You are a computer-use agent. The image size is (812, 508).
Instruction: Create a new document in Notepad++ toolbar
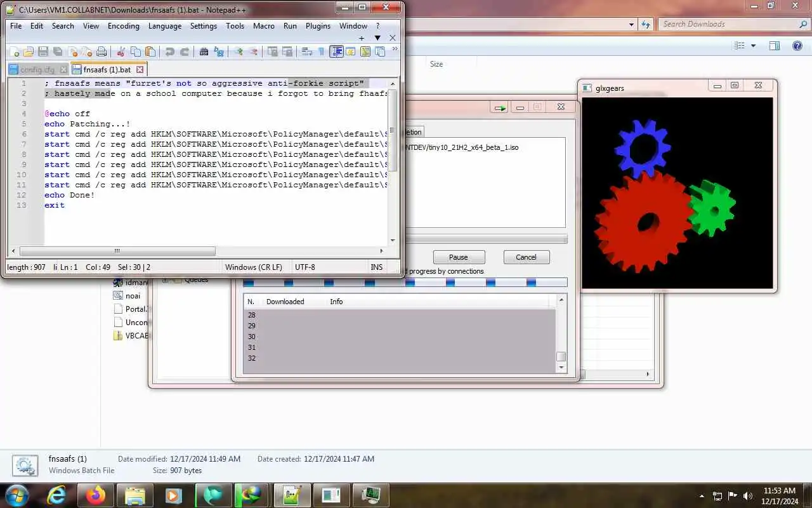[x=13, y=52]
